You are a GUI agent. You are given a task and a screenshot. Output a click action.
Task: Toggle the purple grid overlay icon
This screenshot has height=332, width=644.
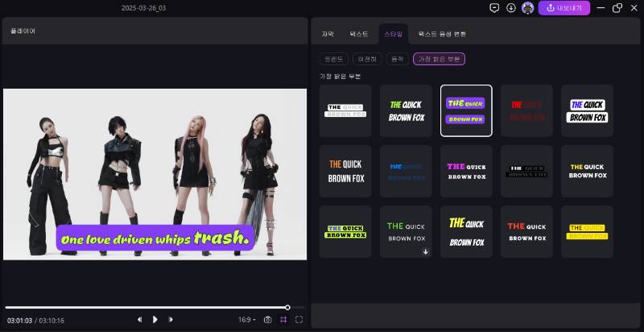(x=283, y=320)
